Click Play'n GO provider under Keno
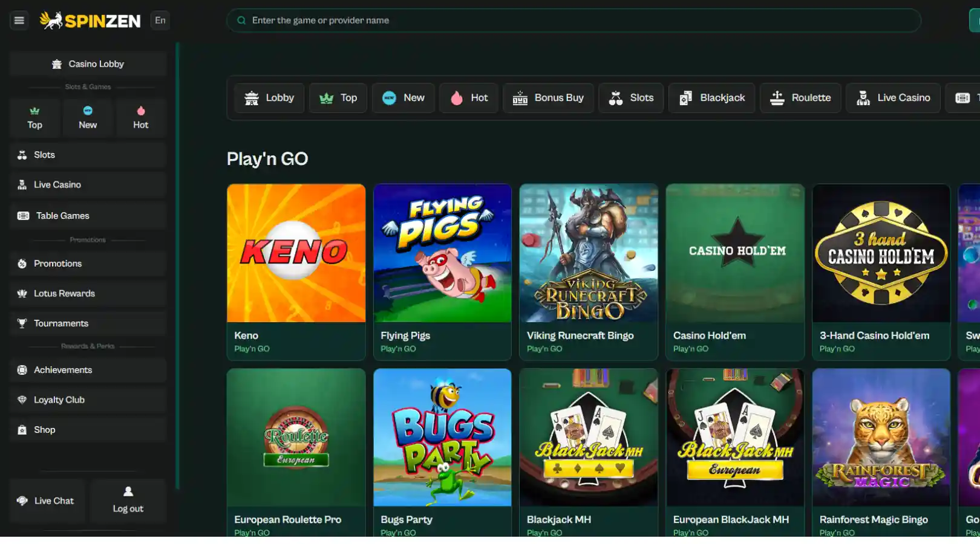980x544 pixels. click(x=252, y=349)
